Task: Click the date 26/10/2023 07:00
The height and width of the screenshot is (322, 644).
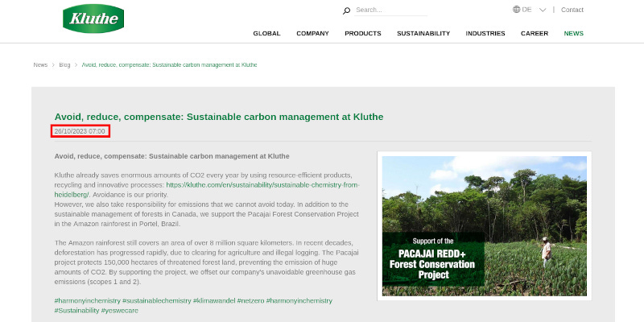Action: 80,131
